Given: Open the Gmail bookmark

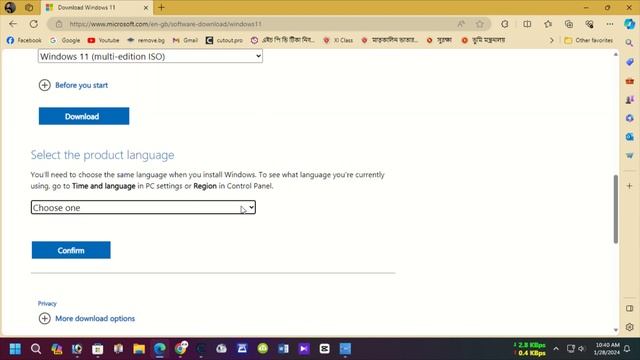Looking at the screenshot, I should tap(185, 40).
